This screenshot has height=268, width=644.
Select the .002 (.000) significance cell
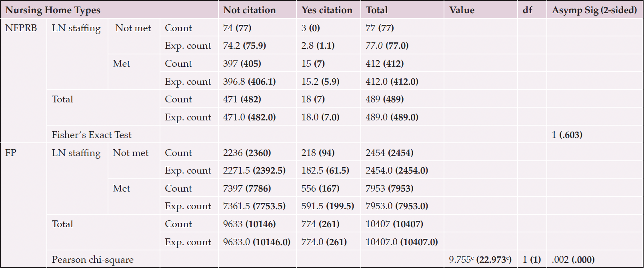[573, 260]
